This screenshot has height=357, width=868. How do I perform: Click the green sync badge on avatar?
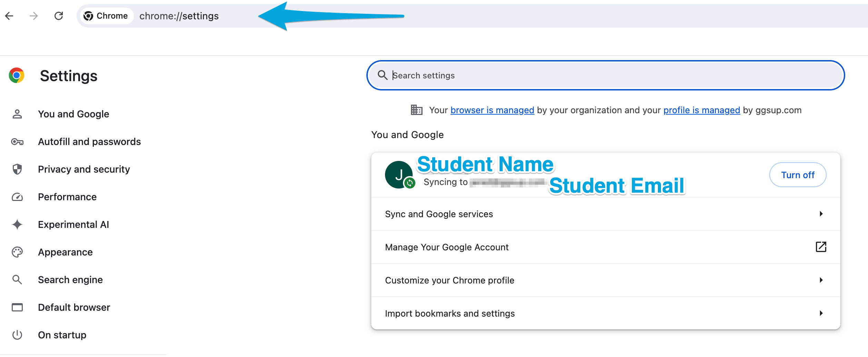410,183
